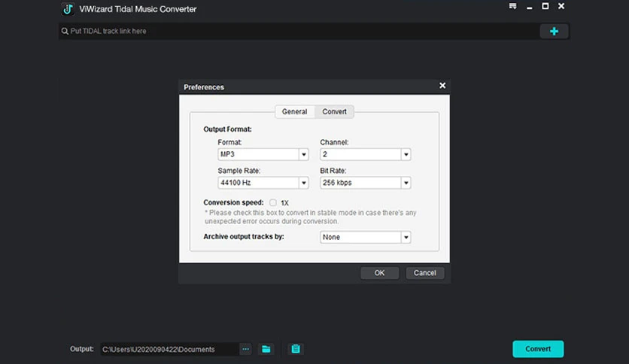Add the track link with plus button
This screenshot has height=364, width=629.
coord(554,32)
